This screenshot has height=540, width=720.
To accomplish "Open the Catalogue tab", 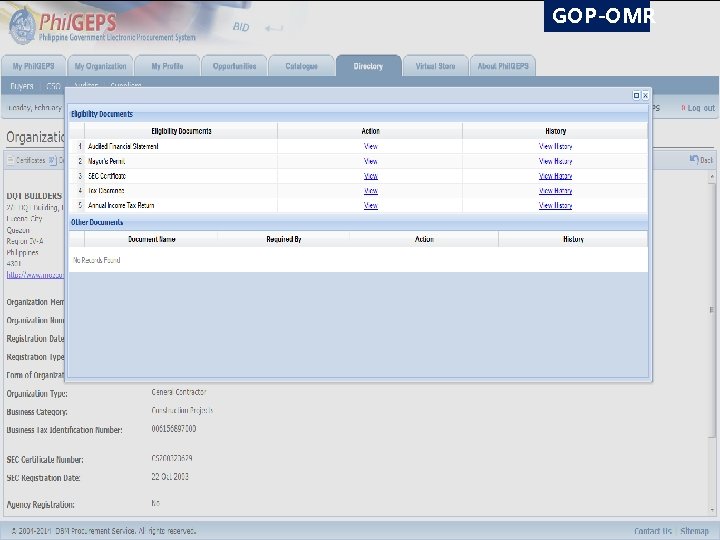I will pyautogui.click(x=301, y=66).
